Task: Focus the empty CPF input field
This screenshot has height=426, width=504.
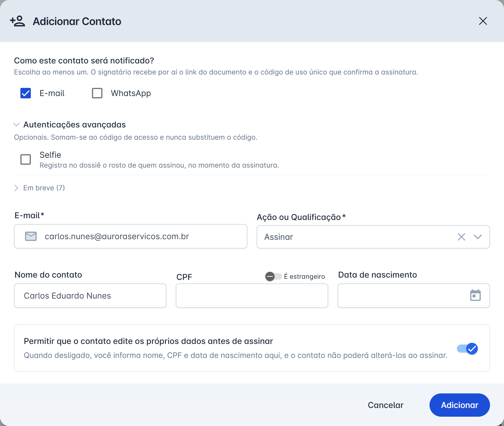Action: (252, 296)
